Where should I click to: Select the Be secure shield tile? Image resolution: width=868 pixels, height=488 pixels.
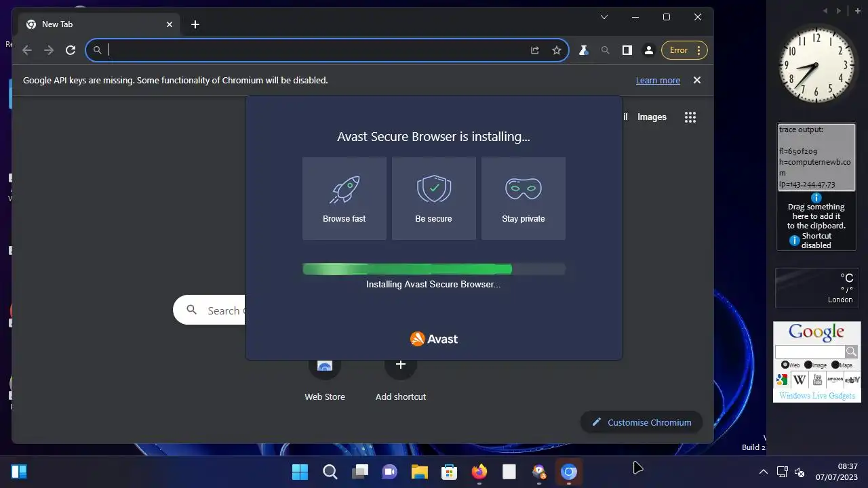click(x=434, y=199)
